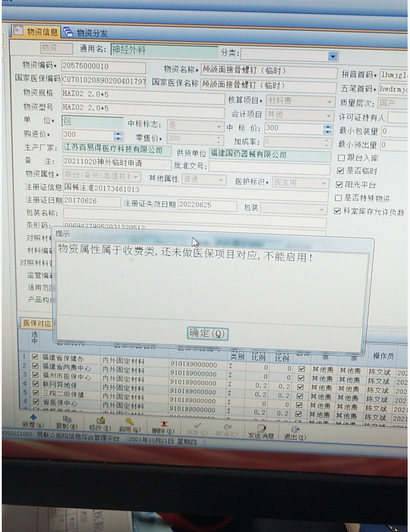Click the 零售价 spinner arrows
This screenshot has height=532, width=410.
click(219, 140)
